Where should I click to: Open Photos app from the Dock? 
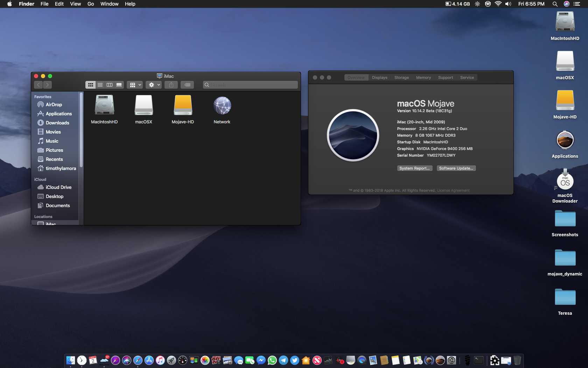click(205, 360)
